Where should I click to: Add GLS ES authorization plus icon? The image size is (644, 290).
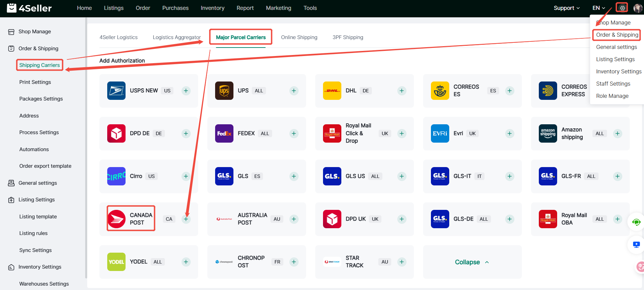coord(294,176)
